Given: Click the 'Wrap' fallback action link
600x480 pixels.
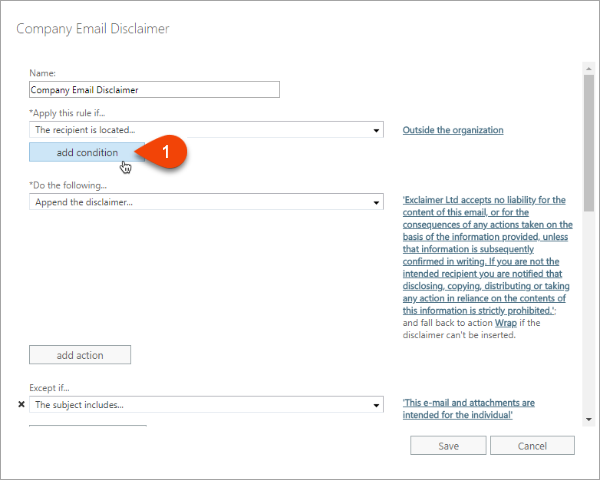Looking at the screenshot, I should [x=505, y=323].
